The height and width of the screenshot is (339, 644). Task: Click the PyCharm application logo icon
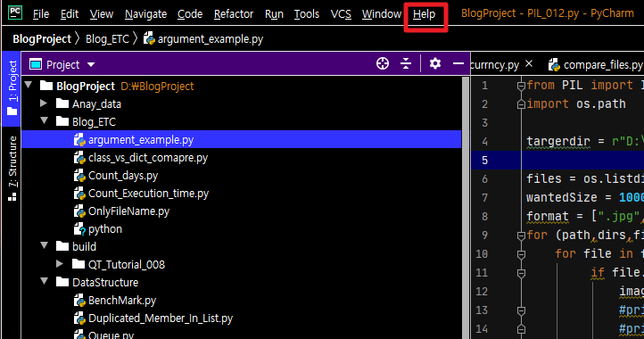click(x=15, y=12)
